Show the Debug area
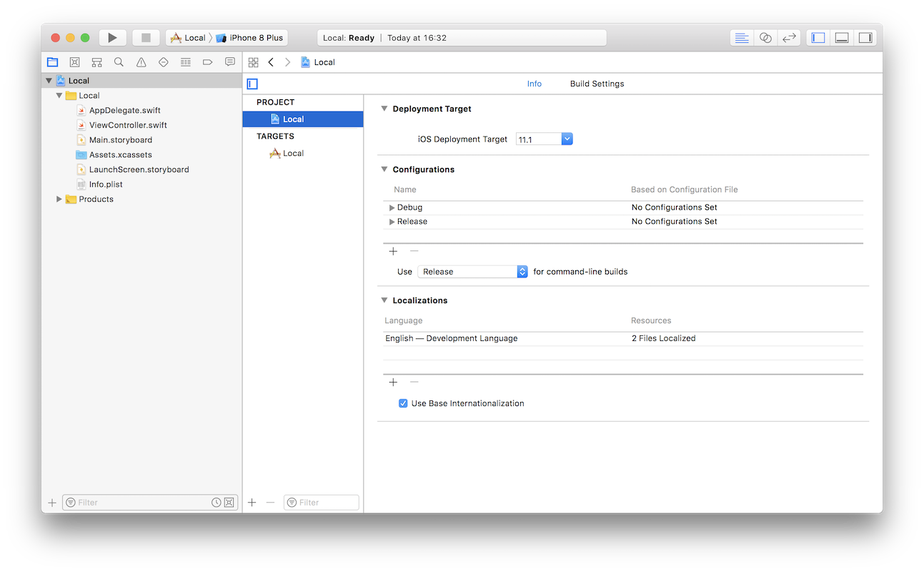This screenshot has width=924, height=572. coord(841,36)
